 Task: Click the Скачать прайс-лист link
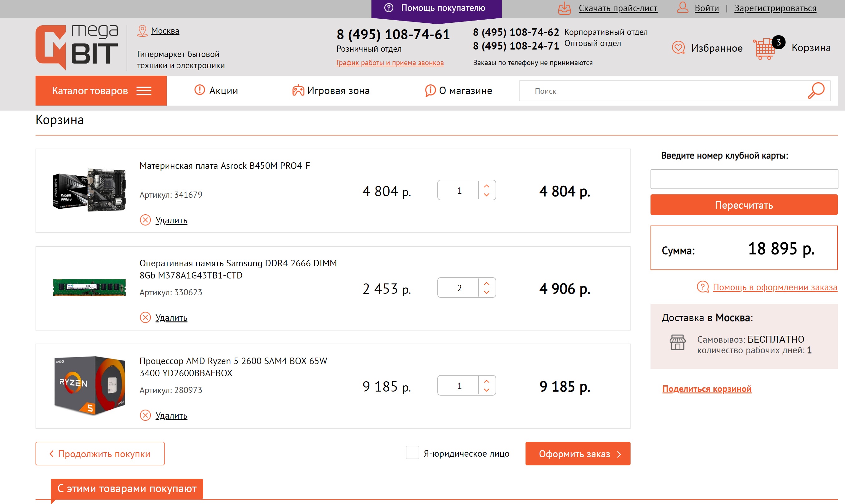coord(618,8)
